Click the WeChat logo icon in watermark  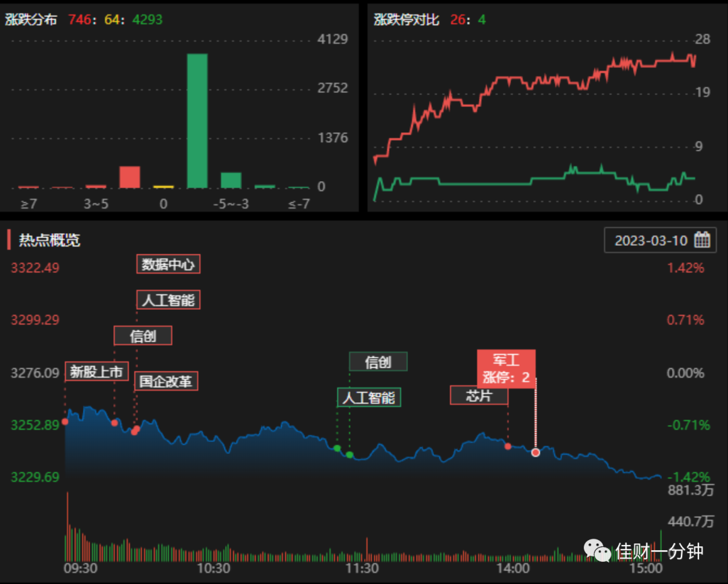[597, 550]
